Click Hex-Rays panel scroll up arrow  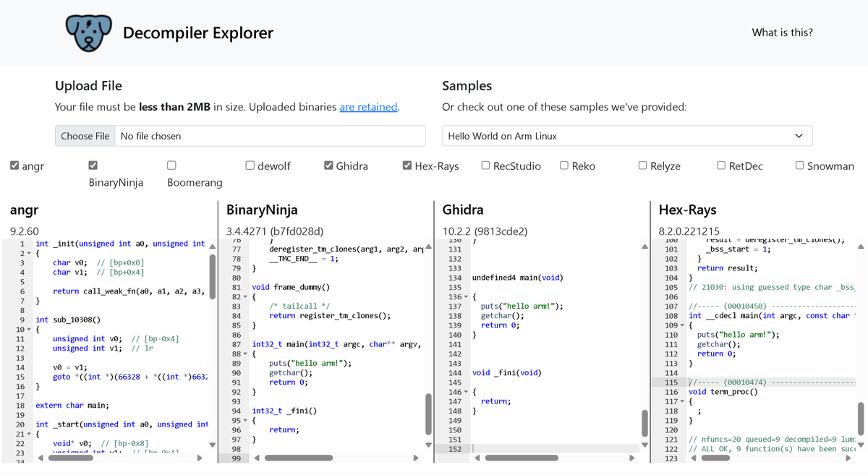click(861, 247)
